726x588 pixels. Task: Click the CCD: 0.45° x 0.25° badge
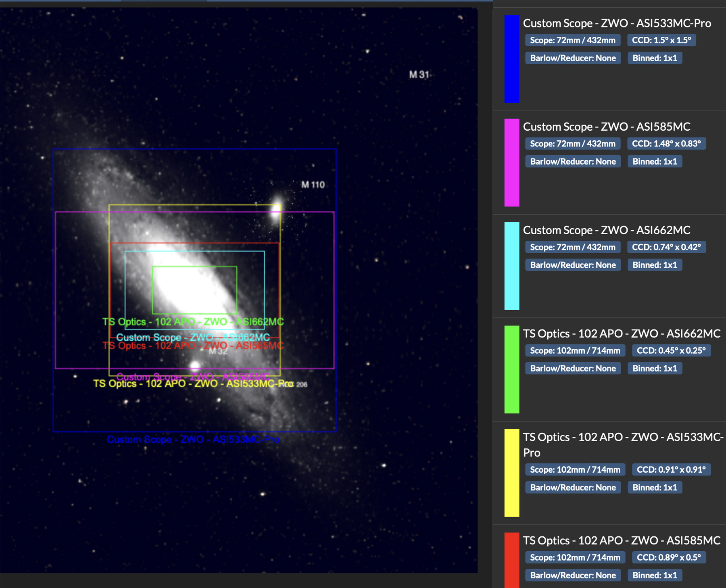click(671, 350)
